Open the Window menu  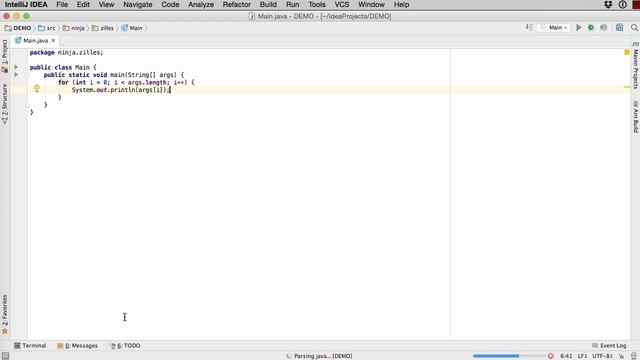point(371,4)
